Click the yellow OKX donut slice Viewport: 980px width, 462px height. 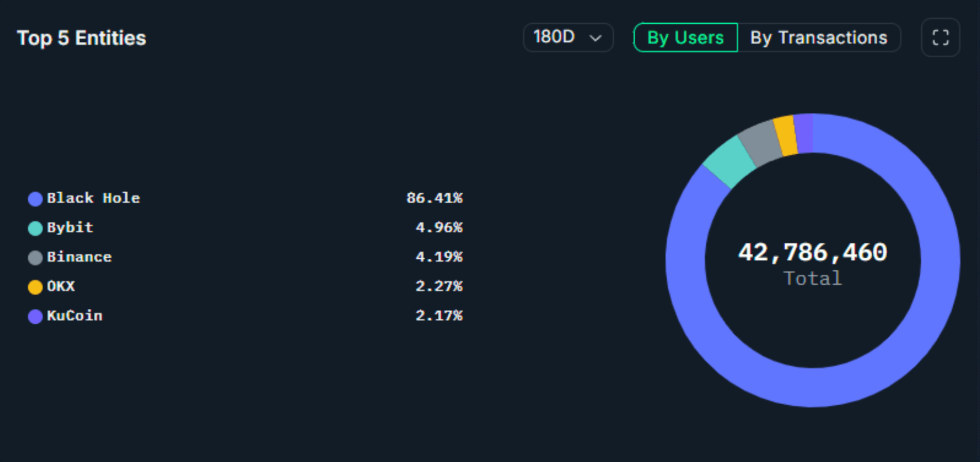tap(785, 136)
